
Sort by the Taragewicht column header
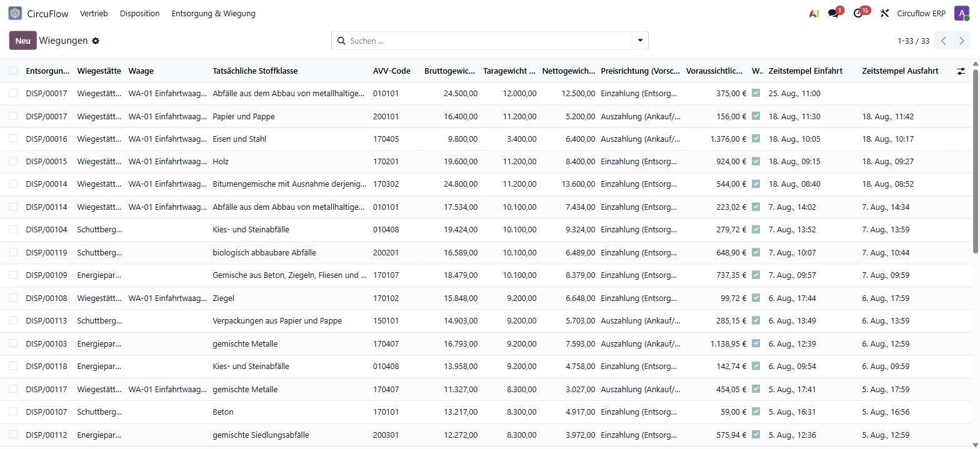509,71
